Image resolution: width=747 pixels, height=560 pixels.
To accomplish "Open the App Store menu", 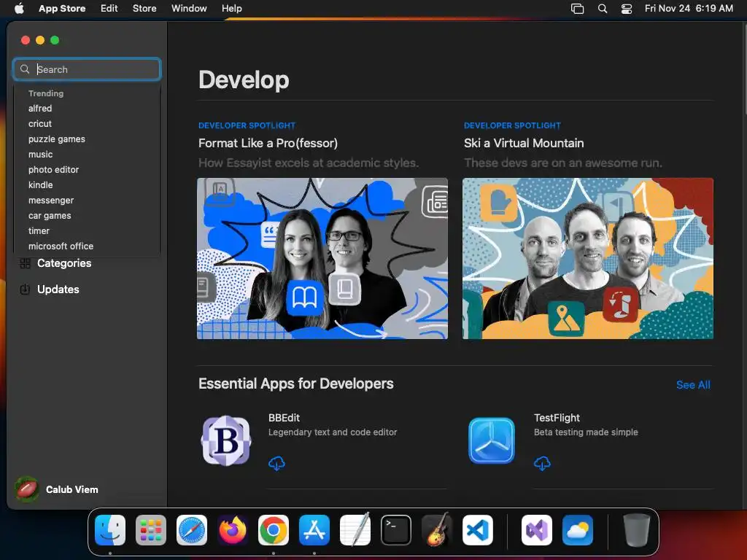I will 62,8.
